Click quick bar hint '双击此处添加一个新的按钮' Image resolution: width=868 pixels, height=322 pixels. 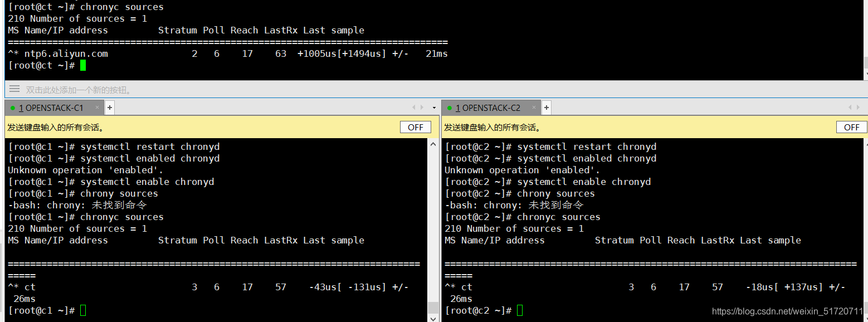pyautogui.click(x=79, y=90)
